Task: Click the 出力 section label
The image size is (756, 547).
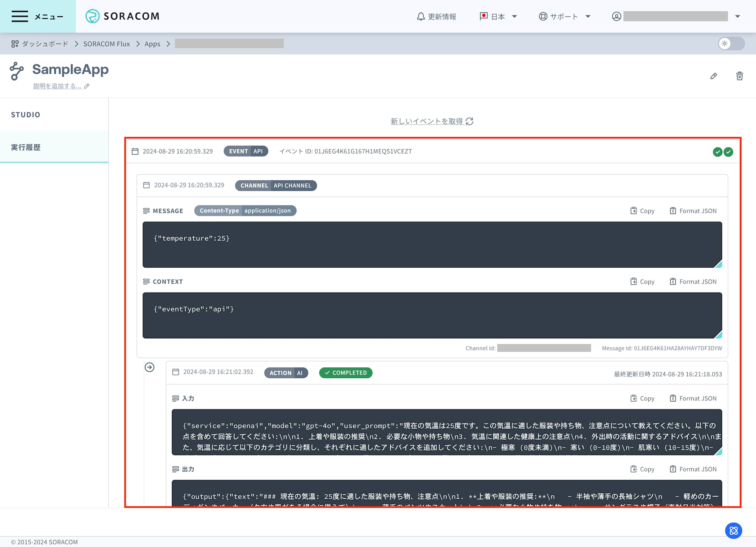Action: 188,469
